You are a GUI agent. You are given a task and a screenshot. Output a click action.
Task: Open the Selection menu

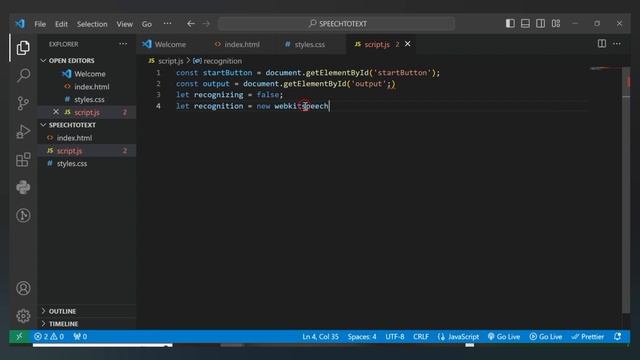(x=92, y=24)
